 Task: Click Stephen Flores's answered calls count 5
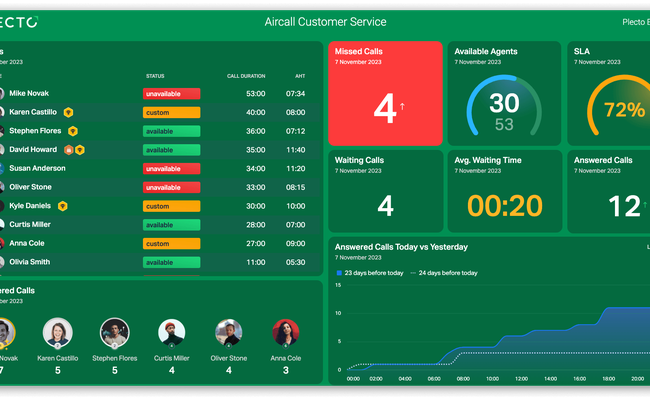coord(115,370)
